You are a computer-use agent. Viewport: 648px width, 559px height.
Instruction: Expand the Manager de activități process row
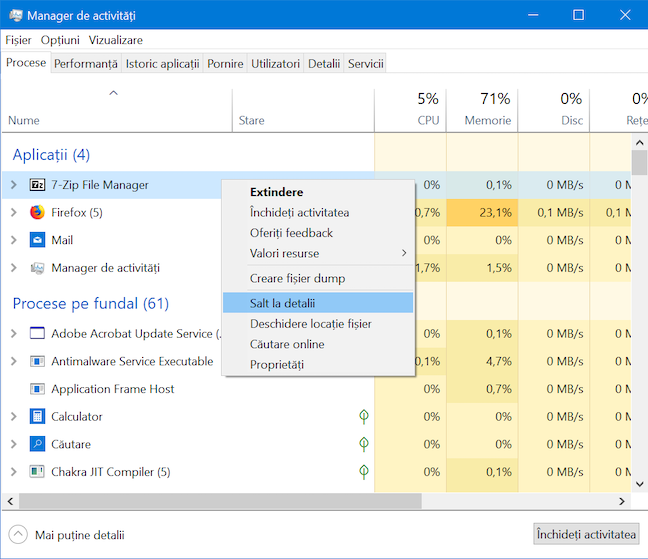pos(14,268)
